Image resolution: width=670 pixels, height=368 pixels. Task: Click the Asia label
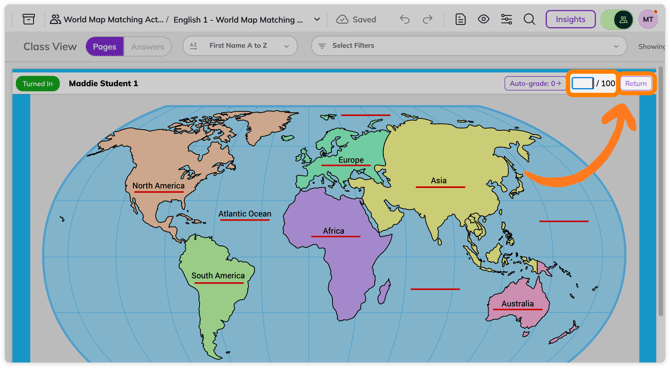(438, 180)
